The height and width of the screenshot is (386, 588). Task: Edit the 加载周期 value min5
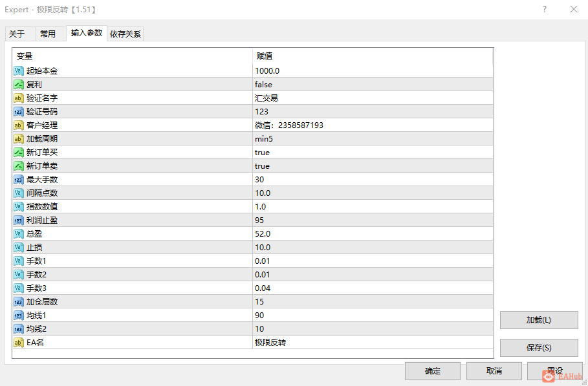(373, 138)
